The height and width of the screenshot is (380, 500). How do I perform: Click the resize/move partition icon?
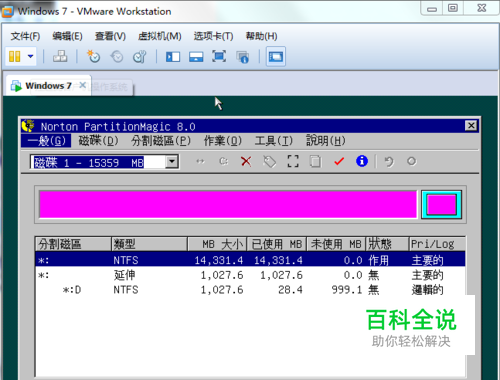[x=200, y=162]
